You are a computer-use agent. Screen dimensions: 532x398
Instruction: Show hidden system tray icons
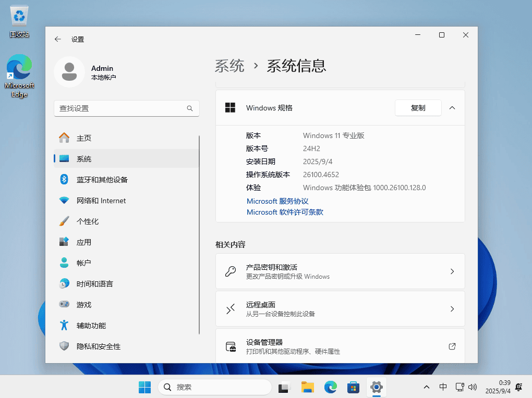click(x=427, y=387)
